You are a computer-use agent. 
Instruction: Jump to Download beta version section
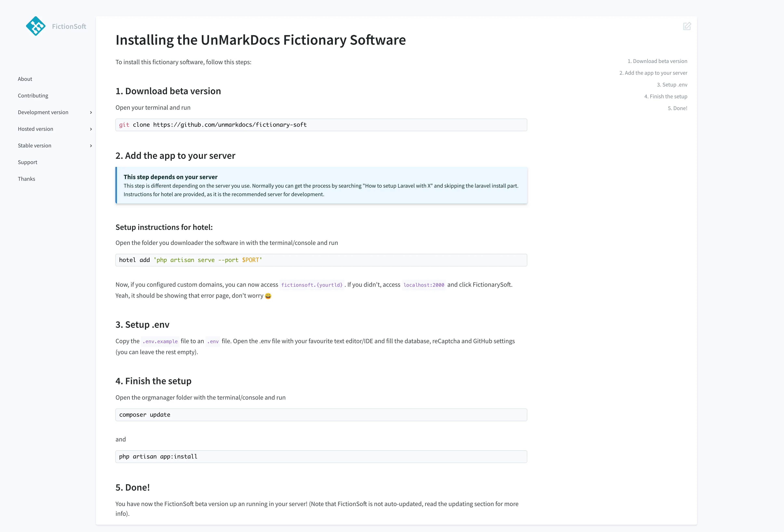pyautogui.click(x=657, y=61)
